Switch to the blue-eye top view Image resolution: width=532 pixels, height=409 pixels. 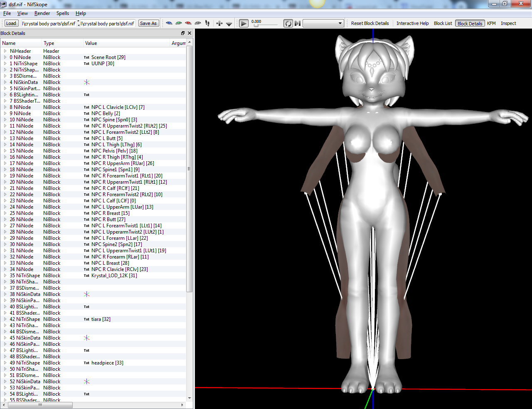(169, 23)
